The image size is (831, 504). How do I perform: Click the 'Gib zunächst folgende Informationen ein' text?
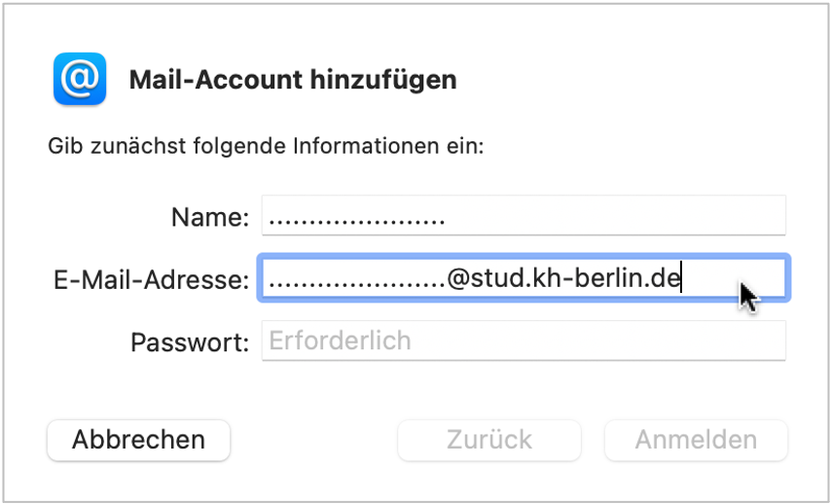[266, 146]
